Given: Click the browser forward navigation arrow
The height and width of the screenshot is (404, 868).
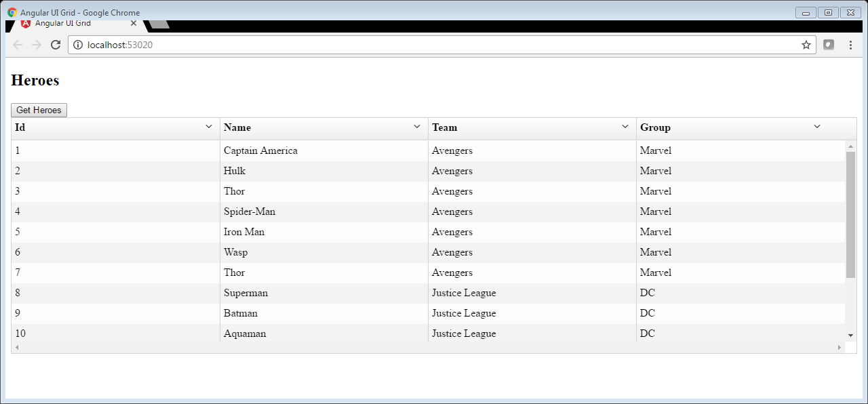Looking at the screenshot, I should click(x=37, y=45).
